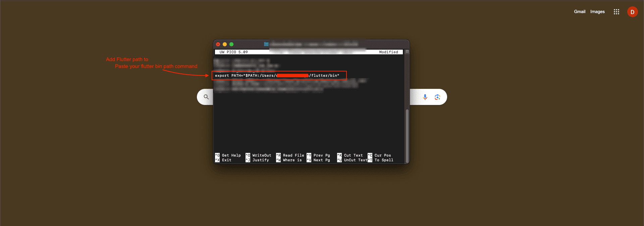This screenshot has width=644, height=226.
Task: Click the ^G Get Help shortcut
Action: (228, 155)
